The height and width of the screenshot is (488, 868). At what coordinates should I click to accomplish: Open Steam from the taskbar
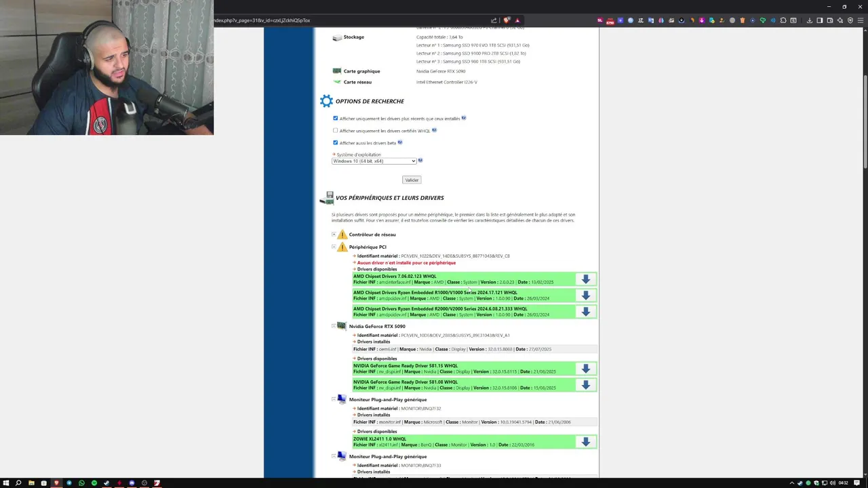pos(106,483)
